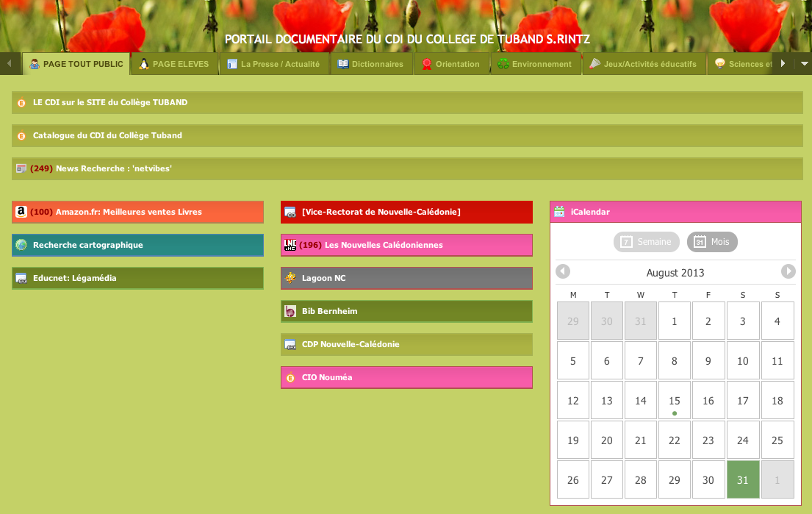
Task: Switch to the Dictionnaires tab
Action: tap(371, 64)
